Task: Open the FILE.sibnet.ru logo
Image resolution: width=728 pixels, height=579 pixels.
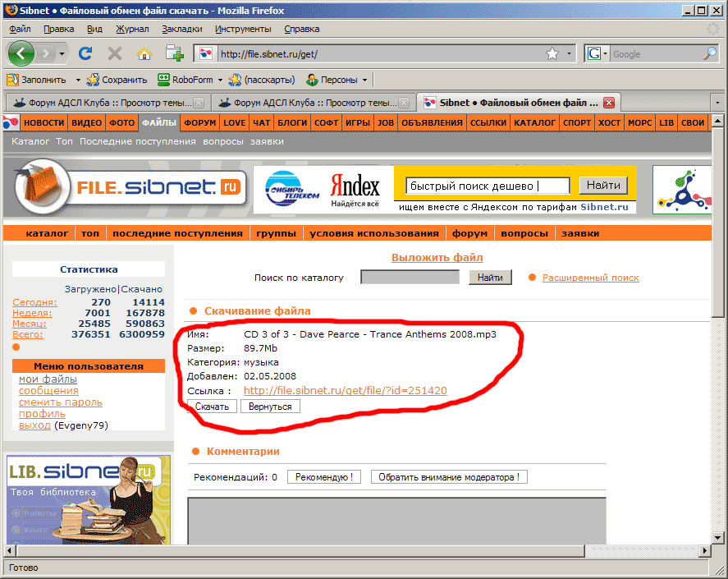Action: pyautogui.click(x=130, y=186)
